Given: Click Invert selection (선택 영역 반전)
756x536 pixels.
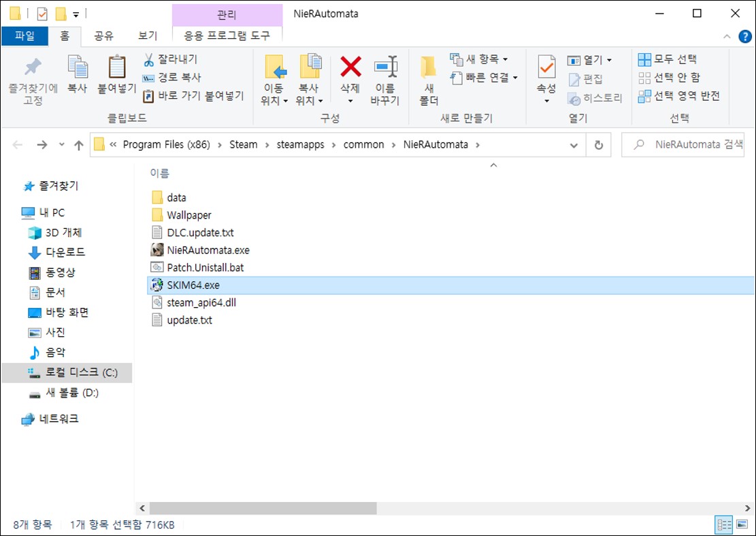Looking at the screenshot, I should click(679, 96).
